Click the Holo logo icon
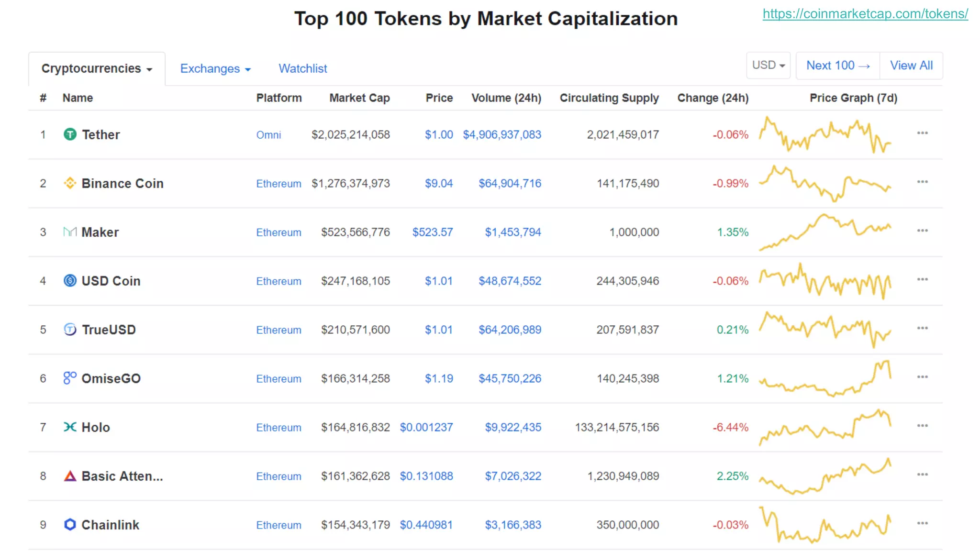This screenshot has height=551, width=980. point(70,427)
